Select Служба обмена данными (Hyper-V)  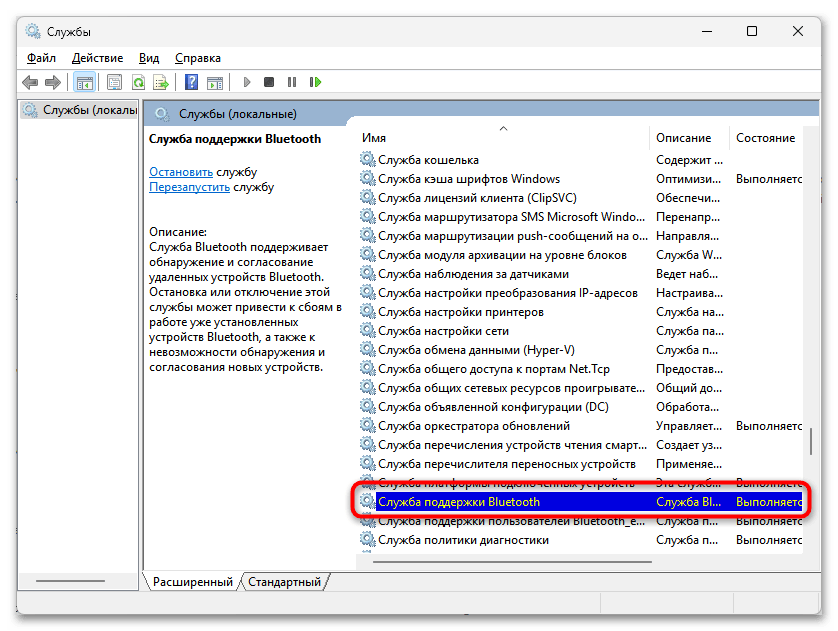[580, 349]
